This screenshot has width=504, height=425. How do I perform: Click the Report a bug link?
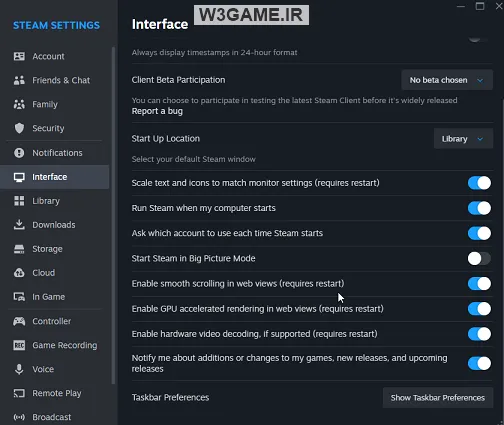click(x=157, y=111)
